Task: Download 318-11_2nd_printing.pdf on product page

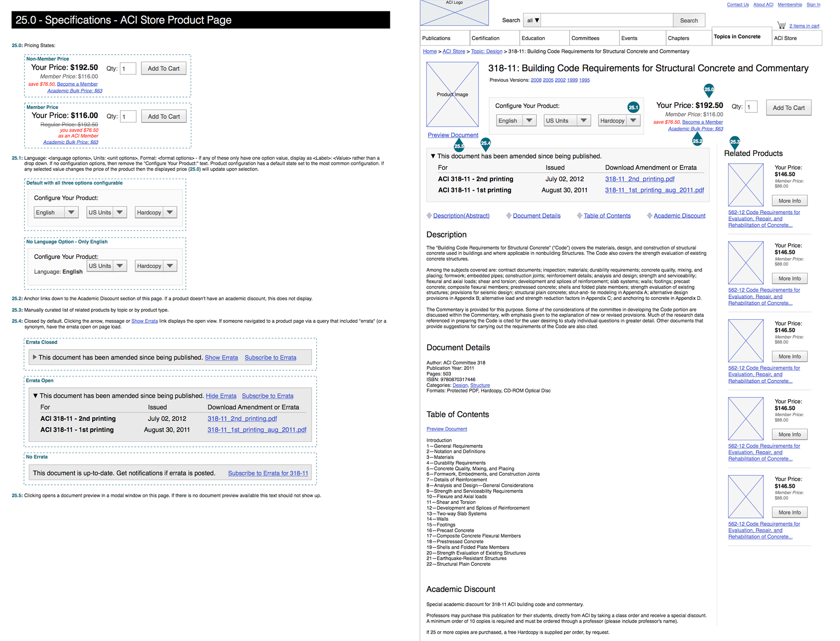Action: click(640, 179)
